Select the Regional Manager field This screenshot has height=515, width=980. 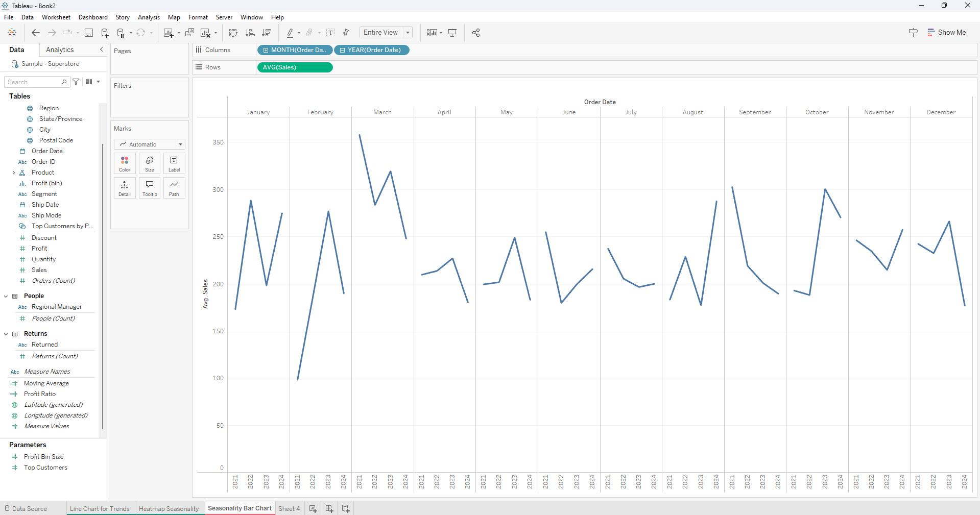(x=57, y=307)
